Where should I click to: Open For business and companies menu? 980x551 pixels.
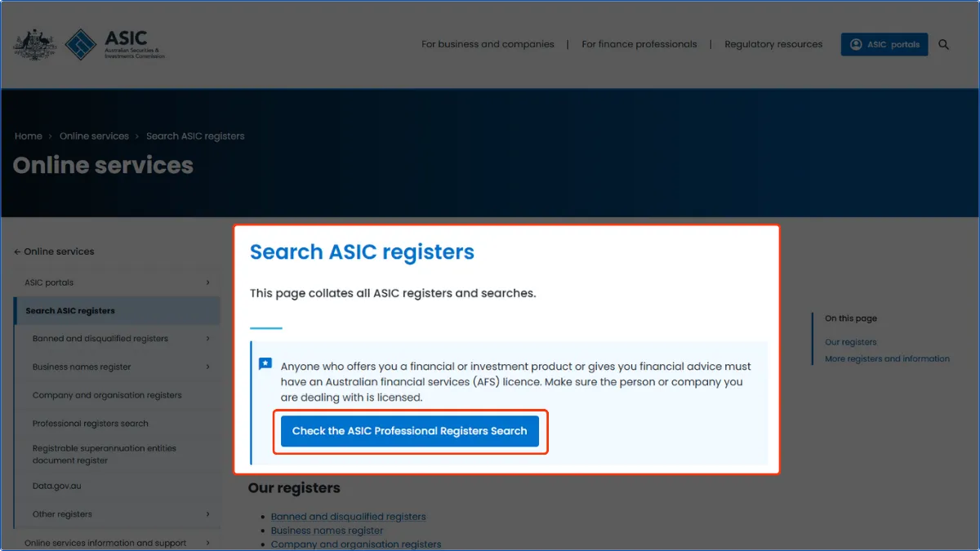[488, 44]
